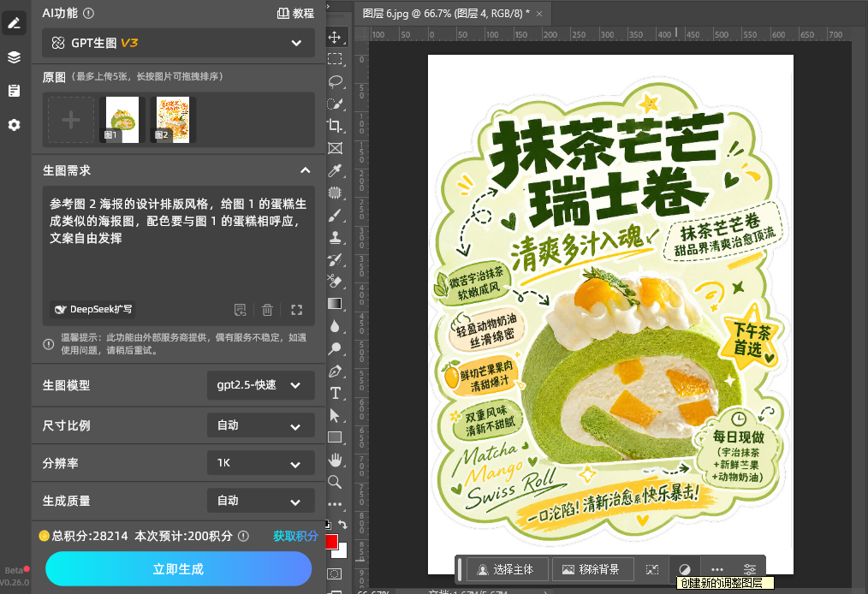Select the Quick Selection tool
Viewport: 868px width, 594px height.
pos(335,104)
